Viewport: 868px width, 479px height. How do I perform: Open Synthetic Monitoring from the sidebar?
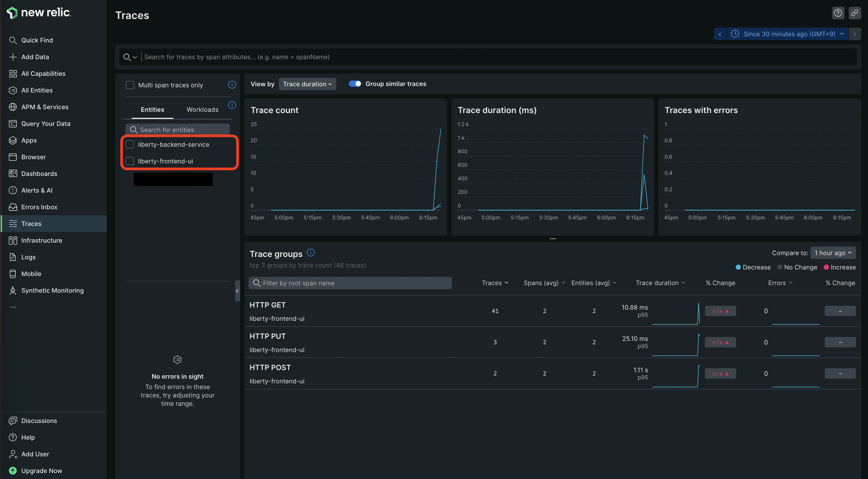point(52,290)
